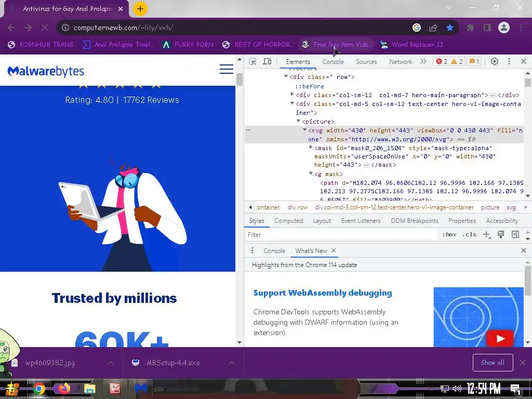532x399 pixels.
Task: Collapse the picture element node
Action: tap(298, 121)
